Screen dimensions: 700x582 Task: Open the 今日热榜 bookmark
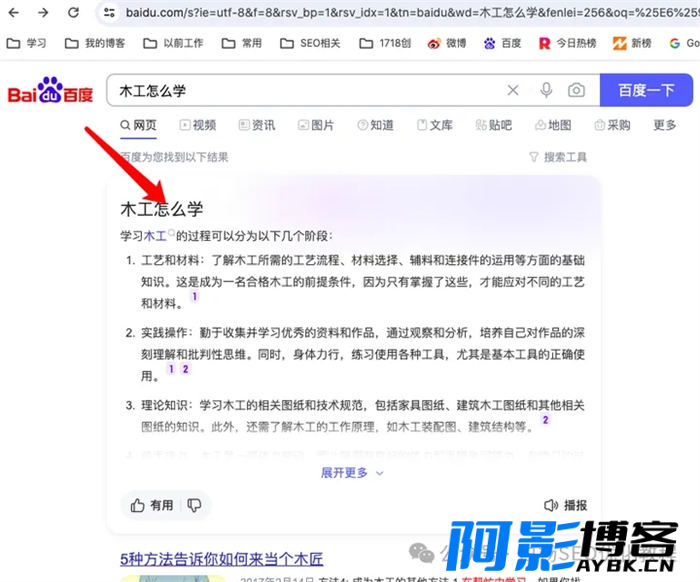click(567, 43)
